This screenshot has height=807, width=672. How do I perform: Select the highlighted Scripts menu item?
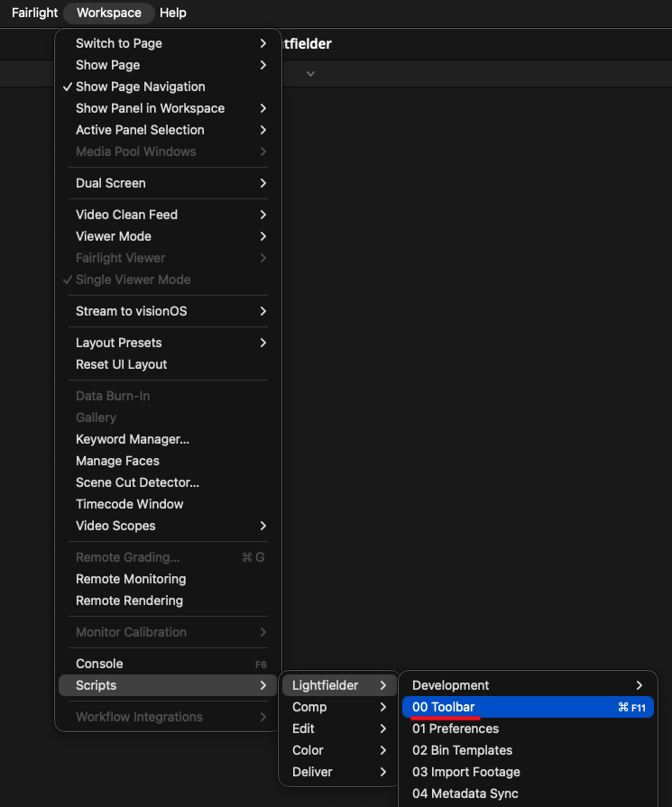tap(168, 685)
